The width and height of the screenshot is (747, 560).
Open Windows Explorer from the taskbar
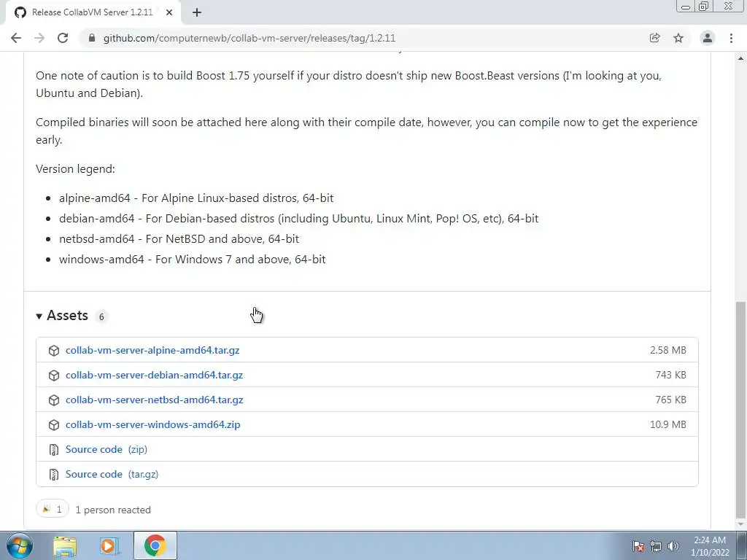pyautogui.click(x=65, y=545)
